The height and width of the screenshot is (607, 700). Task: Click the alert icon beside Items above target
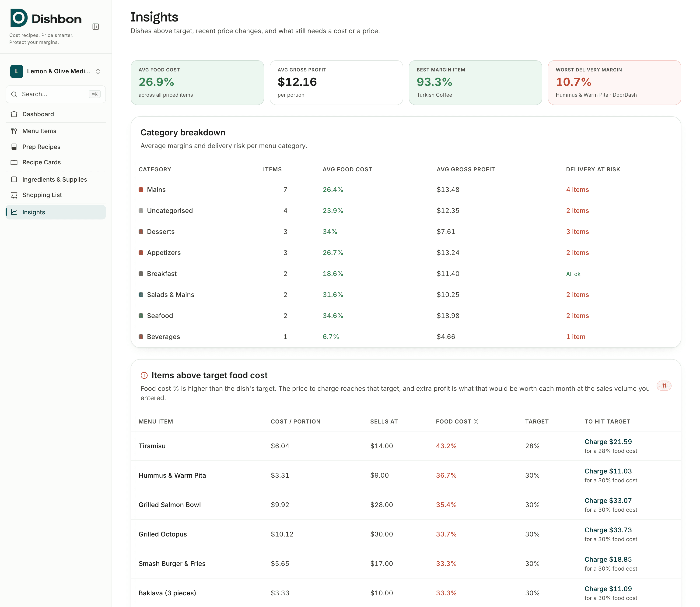point(144,375)
